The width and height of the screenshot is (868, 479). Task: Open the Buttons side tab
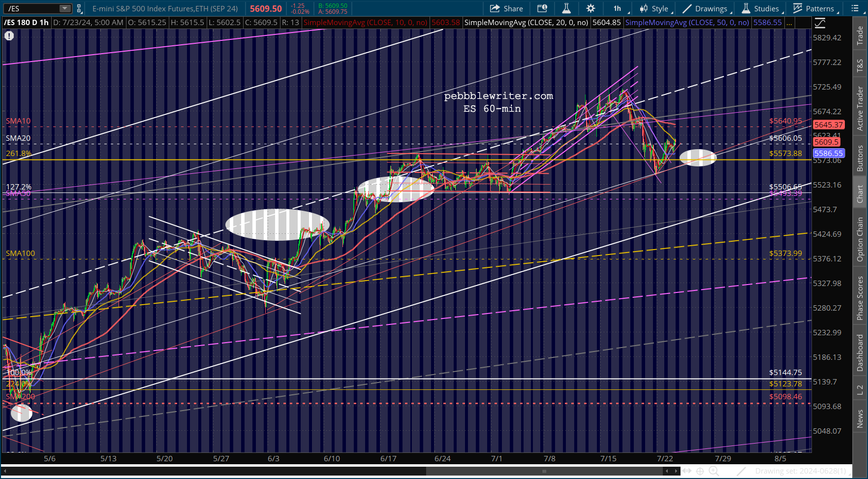coord(860,158)
